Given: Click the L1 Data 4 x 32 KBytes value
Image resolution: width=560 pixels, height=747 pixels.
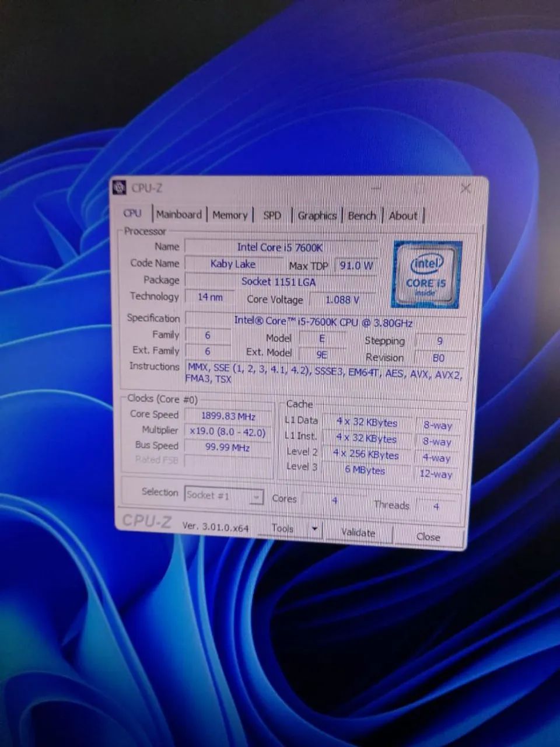Looking at the screenshot, I should [367, 422].
